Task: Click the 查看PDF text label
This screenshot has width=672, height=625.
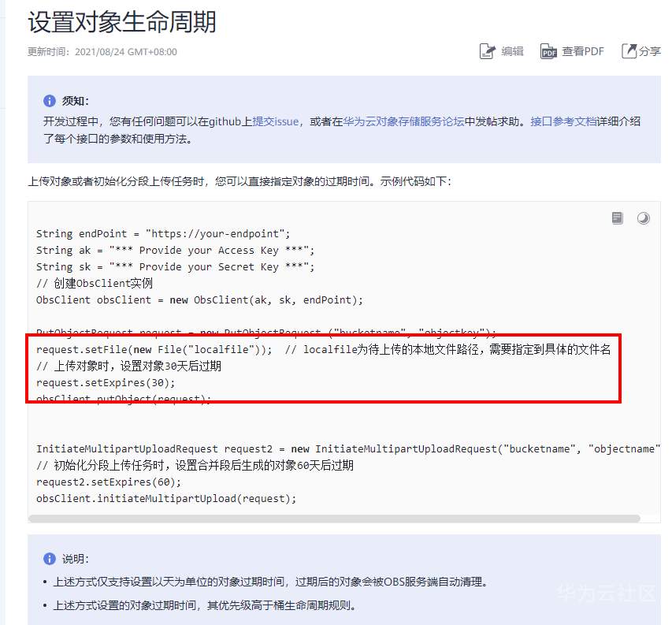Action: pos(583,51)
